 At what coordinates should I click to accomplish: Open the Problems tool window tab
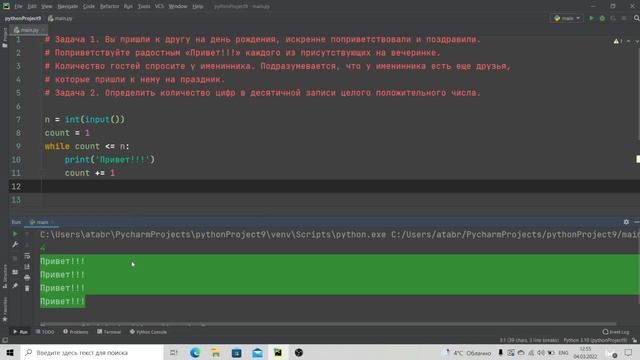tap(76, 332)
